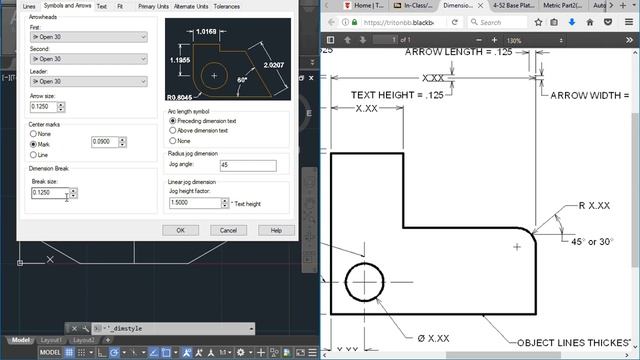640x360 pixels.
Task: Toggle object snap tracking angle icon
Action: click(153, 352)
